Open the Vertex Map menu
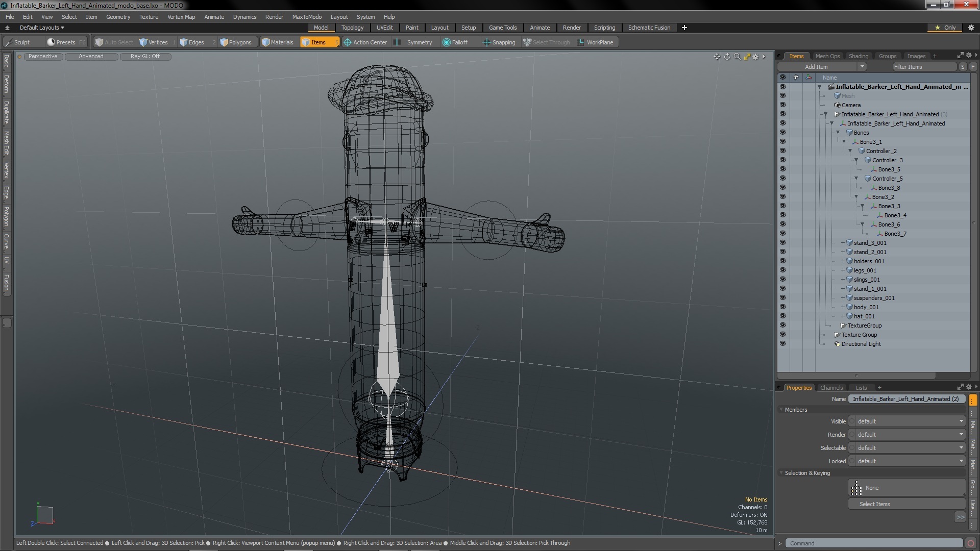Viewport: 980px width, 551px height. tap(181, 17)
